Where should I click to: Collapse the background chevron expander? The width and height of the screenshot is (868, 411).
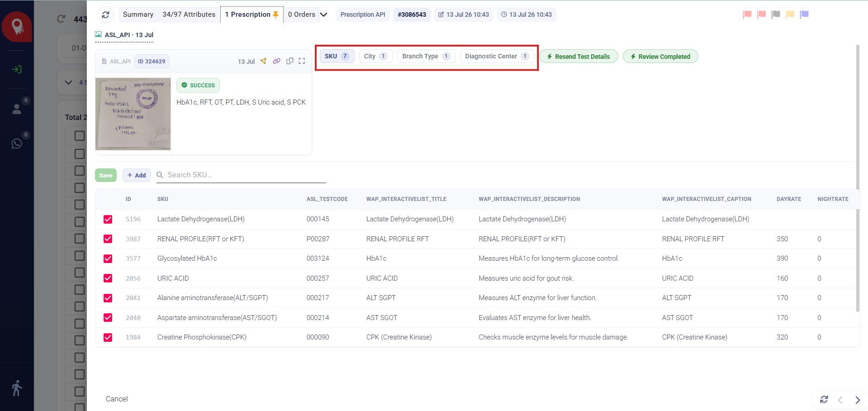point(68,82)
